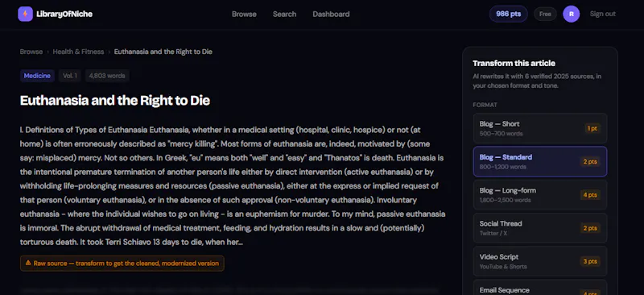Click the YouTube & Shorts subtitle
This screenshot has height=295, width=644.
click(503, 267)
